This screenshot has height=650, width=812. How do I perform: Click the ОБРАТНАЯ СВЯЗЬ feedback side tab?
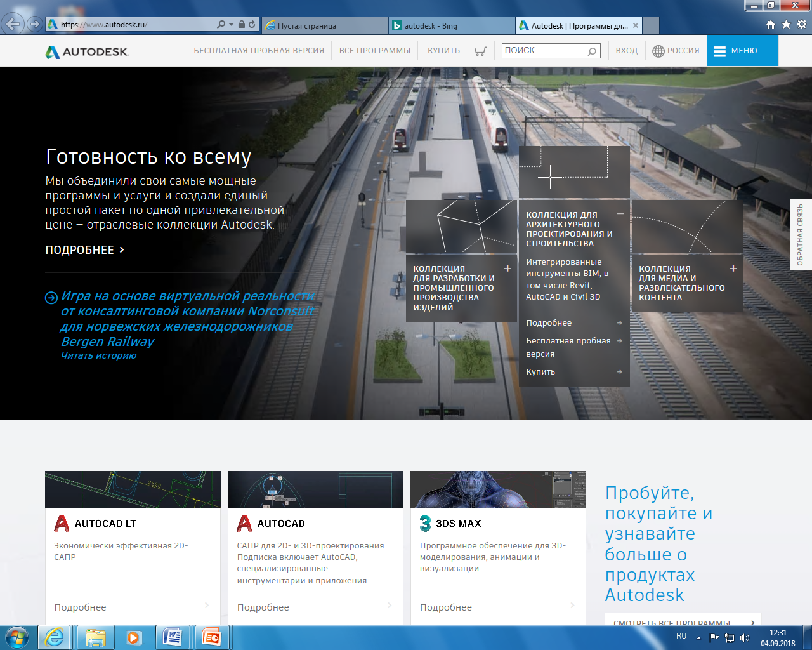(801, 235)
